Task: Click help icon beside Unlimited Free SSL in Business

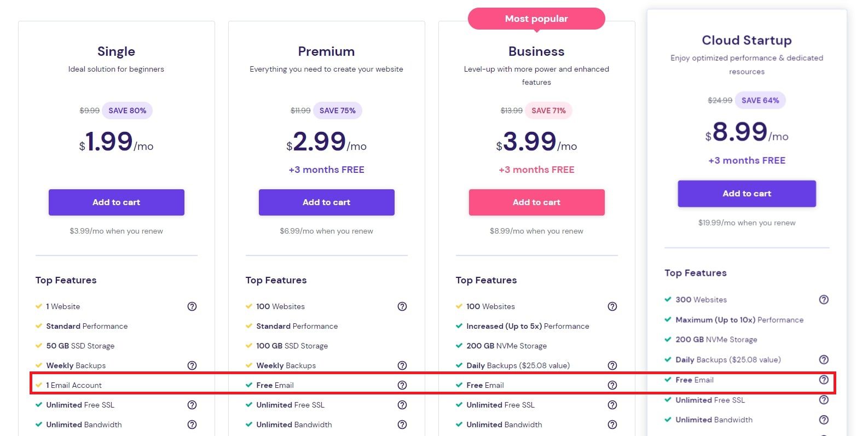Action: [612, 405]
